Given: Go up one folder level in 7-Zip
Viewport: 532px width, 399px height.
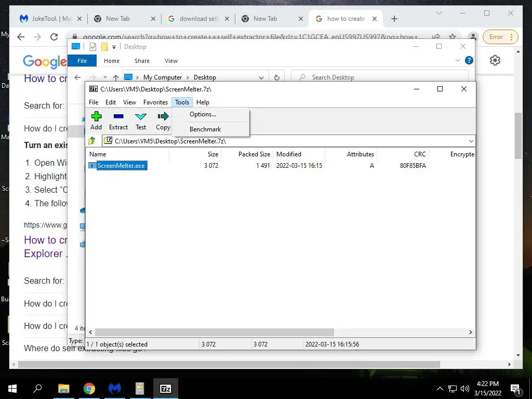Looking at the screenshot, I should pos(91,141).
